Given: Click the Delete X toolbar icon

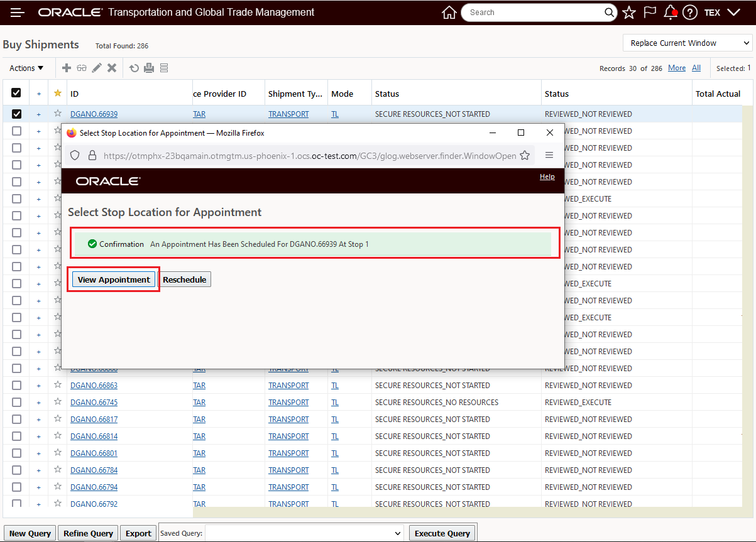Looking at the screenshot, I should point(112,68).
